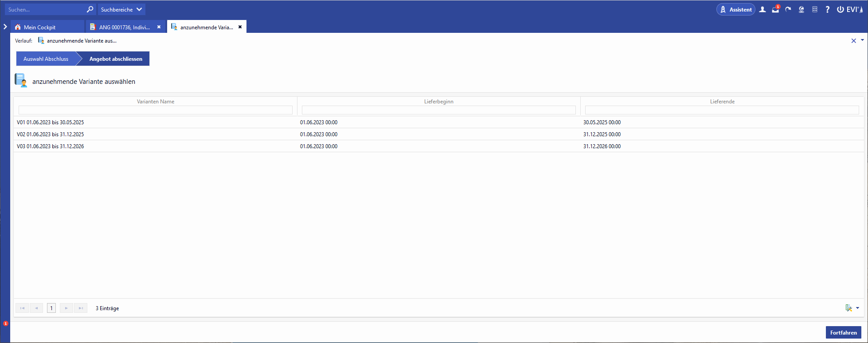
Task: Expand the left sidebar chevron
Action: coord(5,27)
